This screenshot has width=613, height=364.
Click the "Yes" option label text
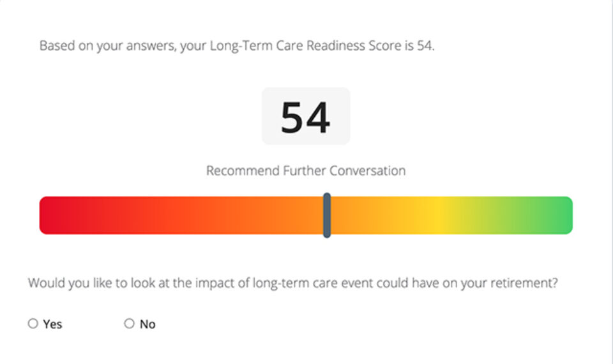coord(52,324)
